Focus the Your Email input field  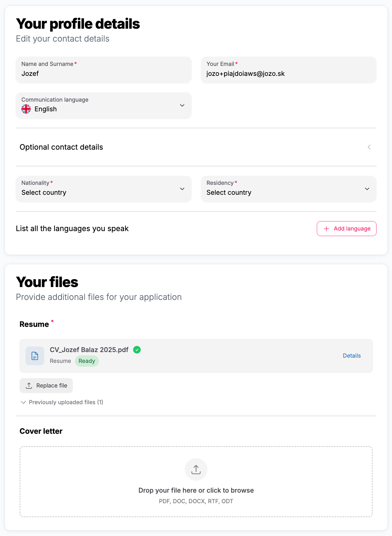coord(288,70)
